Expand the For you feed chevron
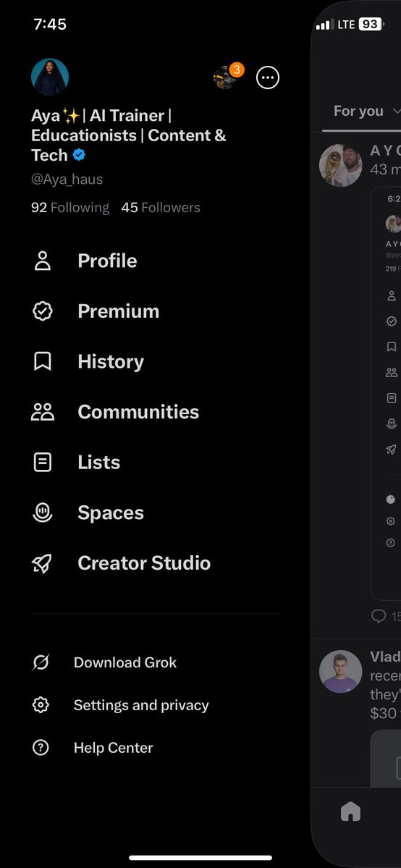Image resolution: width=401 pixels, height=868 pixels. click(x=396, y=111)
